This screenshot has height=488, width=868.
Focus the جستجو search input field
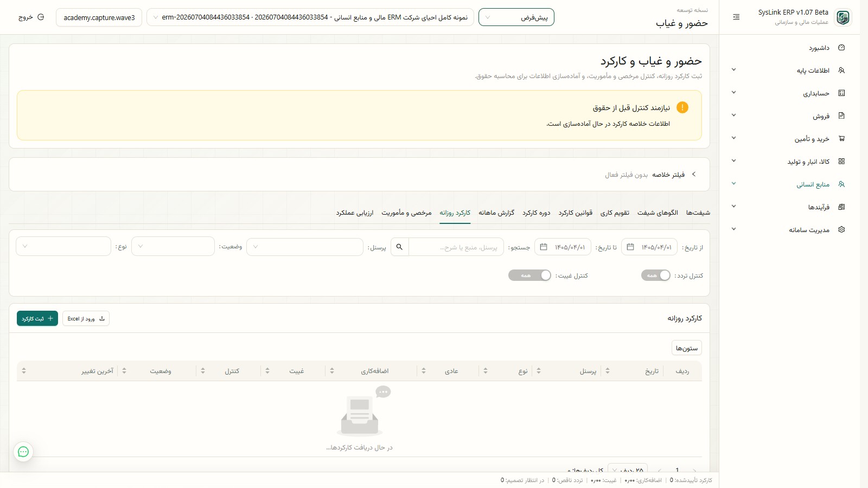click(456, 247)
